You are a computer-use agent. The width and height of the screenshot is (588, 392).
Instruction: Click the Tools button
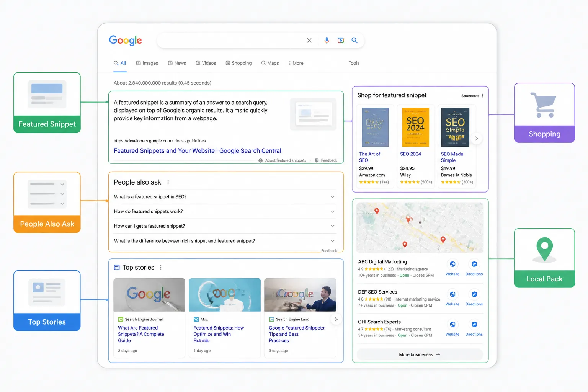pyautogui.click(x=354, y=63)
